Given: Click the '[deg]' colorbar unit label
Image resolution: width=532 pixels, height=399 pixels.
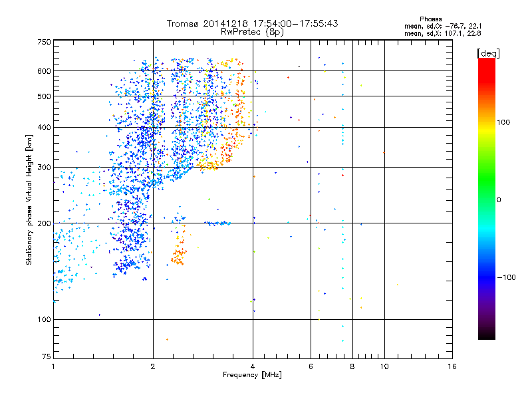Looking at the screenshot, I should click(x=488, y=53).
